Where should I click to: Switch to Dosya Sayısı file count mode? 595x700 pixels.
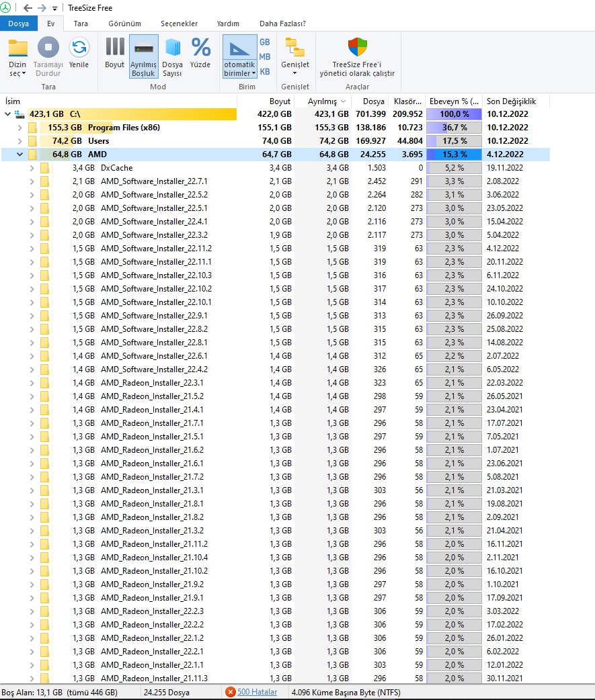[172, 57]
